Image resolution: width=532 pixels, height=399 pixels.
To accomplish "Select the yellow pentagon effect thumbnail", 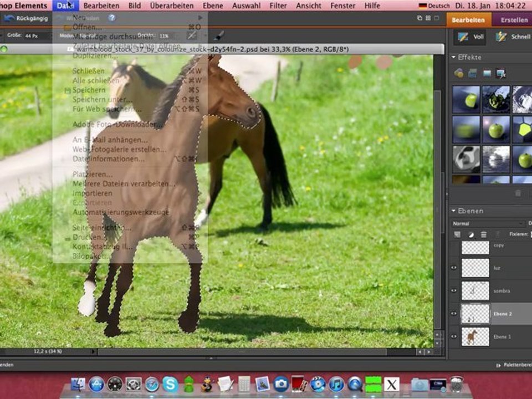I will click(522, 129).
